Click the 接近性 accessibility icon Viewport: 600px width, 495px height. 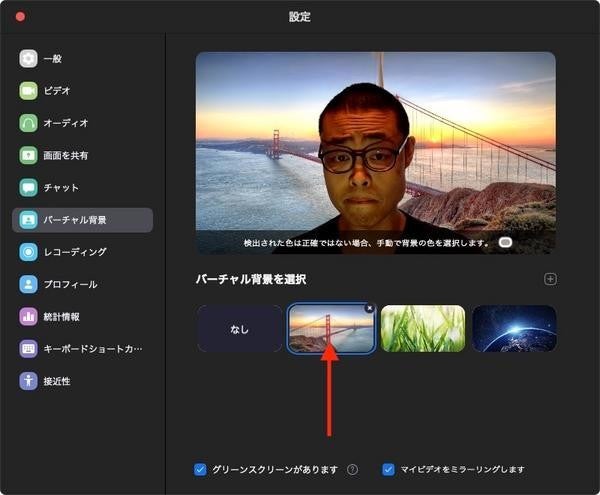pos(28,381)
